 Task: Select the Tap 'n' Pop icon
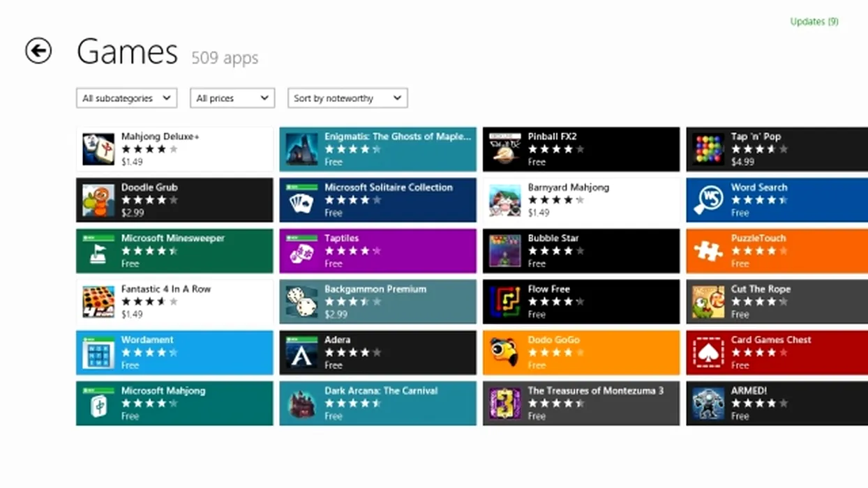click(708, 149)
